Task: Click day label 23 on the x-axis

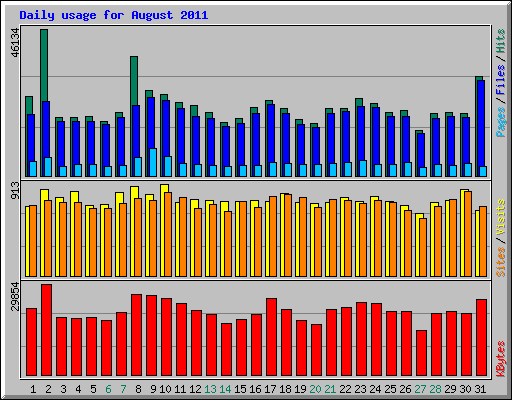Action: point(360,389)
